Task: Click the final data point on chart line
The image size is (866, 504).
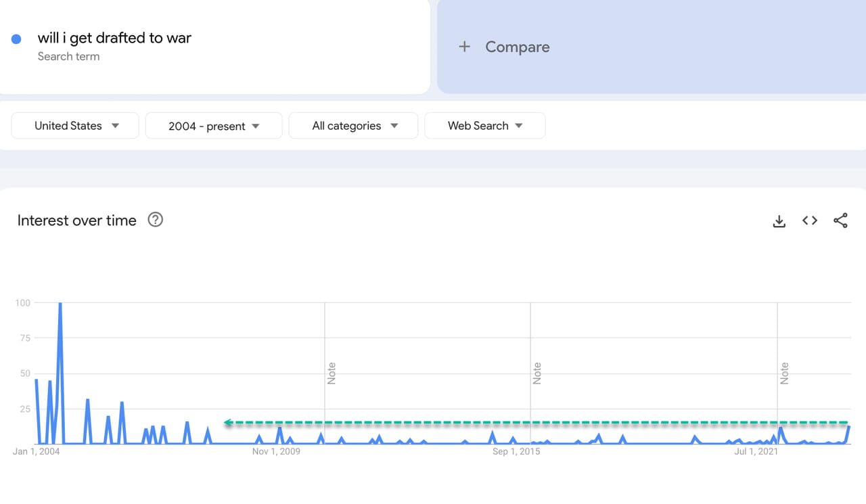Action: pyautogui.click(x=848, y=427)
